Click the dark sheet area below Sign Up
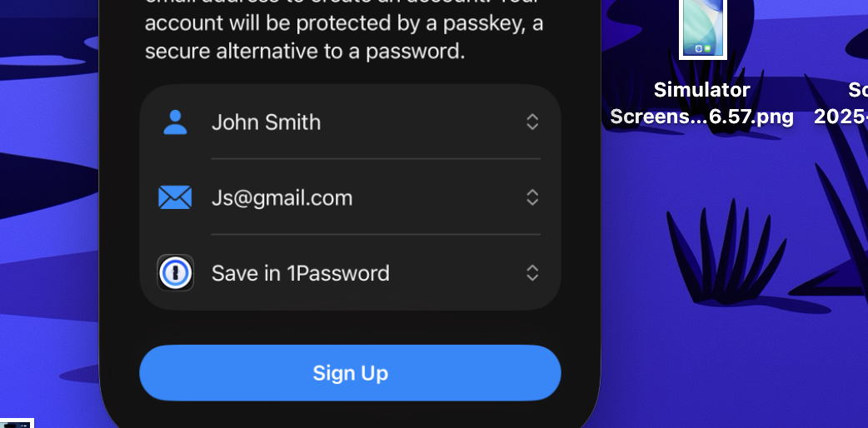Image resolution: width=868 pixels, height=428 pixels. pyautogui.click(x=350, y=416)
